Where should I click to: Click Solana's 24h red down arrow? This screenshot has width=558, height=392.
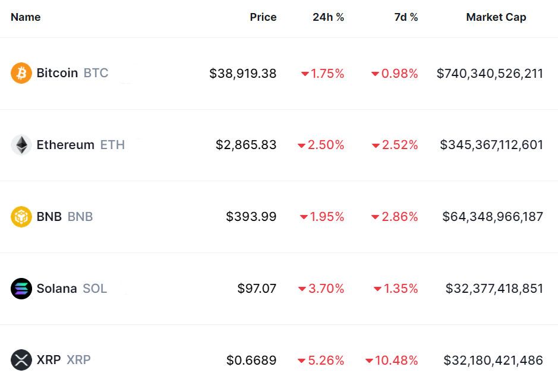coord(302,289)
